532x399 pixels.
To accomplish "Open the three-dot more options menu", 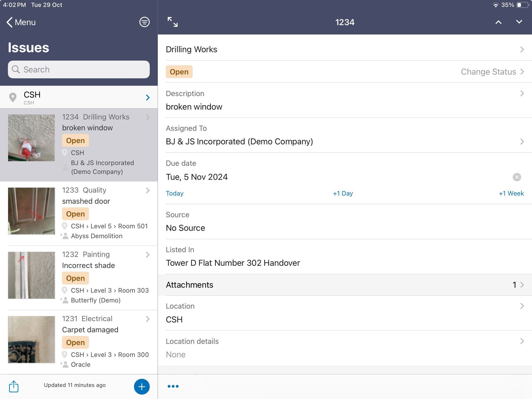I will (173, 386).
